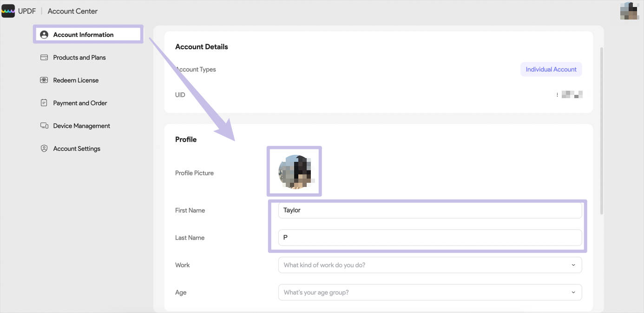644x313 pixels.
Task: Click the UPDF brand name text
Action: coord(27,11)
